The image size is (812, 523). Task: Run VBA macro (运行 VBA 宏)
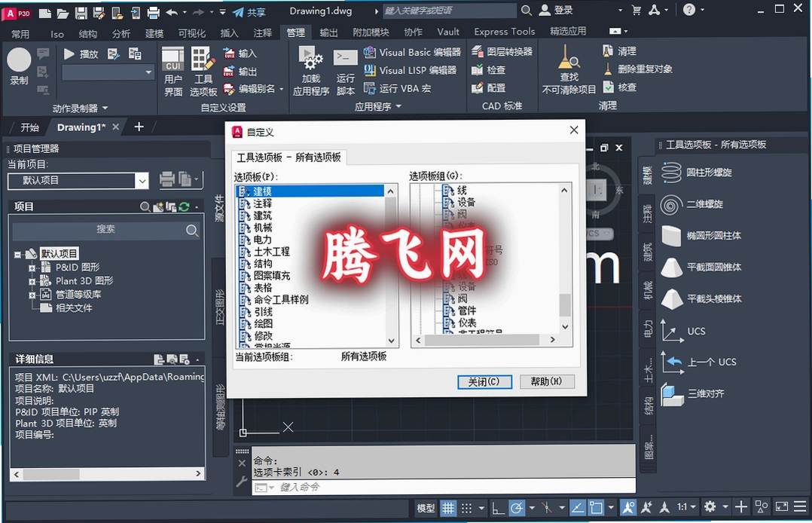[x=397, y=88]
